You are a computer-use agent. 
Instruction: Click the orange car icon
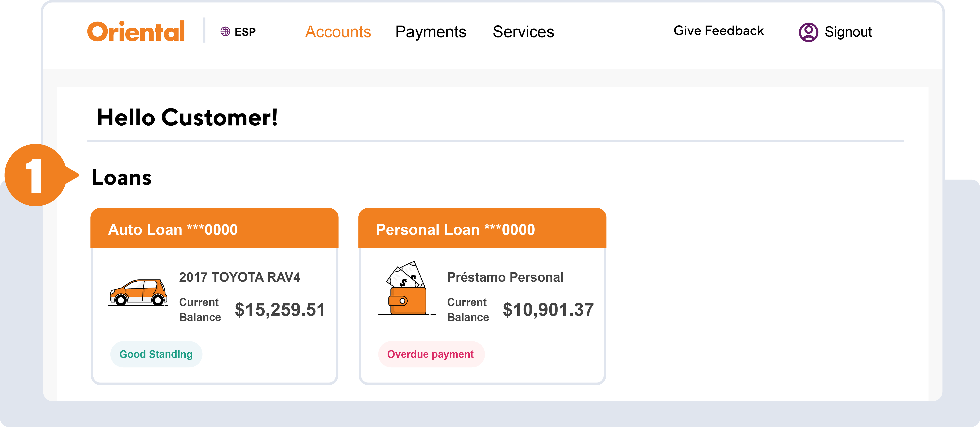point(138,292)
